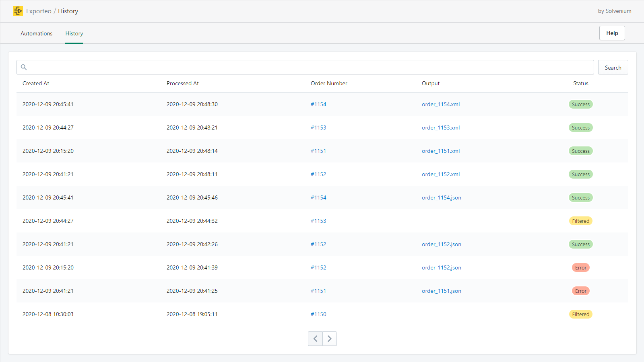Click the Exporteo logo icon
The image size is (644, 362).
(x=18, y=11)
